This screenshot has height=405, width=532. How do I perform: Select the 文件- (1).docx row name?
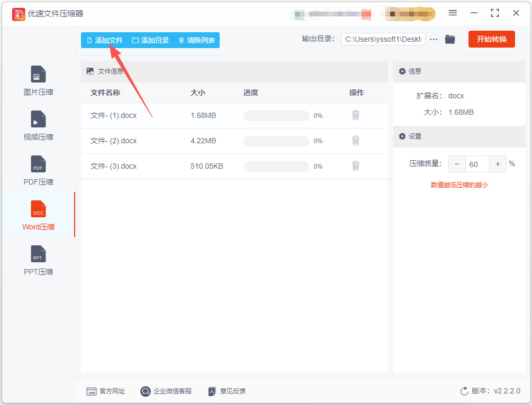coord(113,116)
